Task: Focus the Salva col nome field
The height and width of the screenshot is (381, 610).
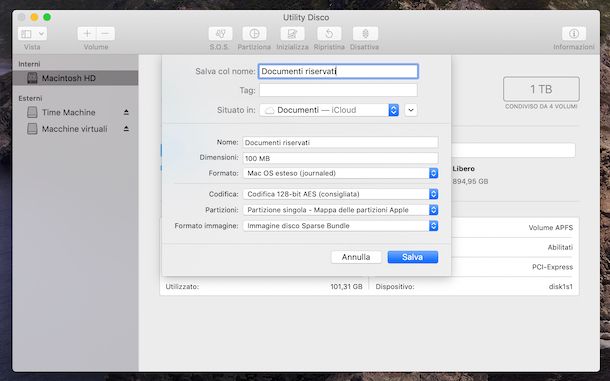Action: tap(338, 71)
